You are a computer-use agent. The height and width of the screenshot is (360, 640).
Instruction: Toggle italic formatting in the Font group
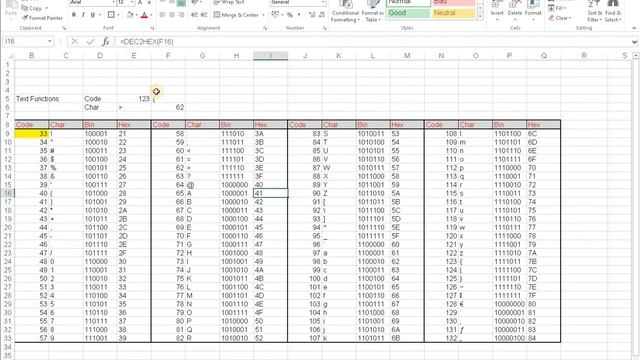[83, 15]
